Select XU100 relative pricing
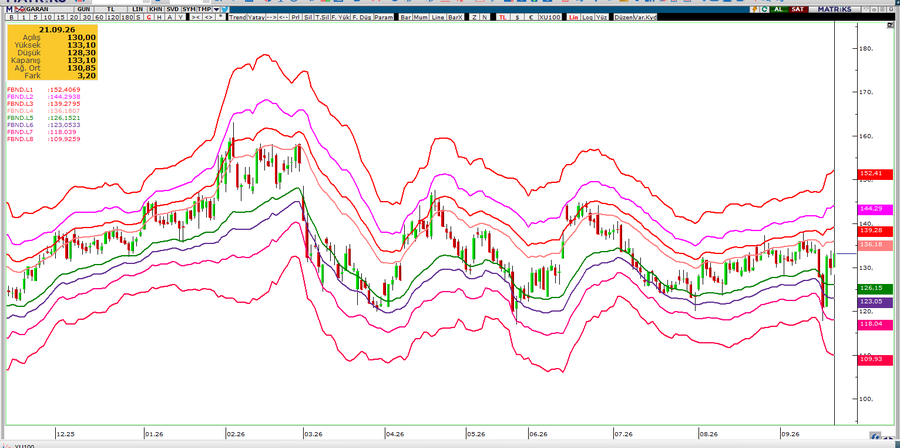 click(x=550, y=17)
